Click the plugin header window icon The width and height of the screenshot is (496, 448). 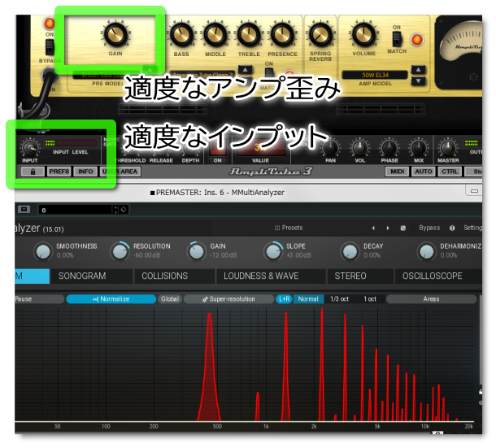pos(24,209)
